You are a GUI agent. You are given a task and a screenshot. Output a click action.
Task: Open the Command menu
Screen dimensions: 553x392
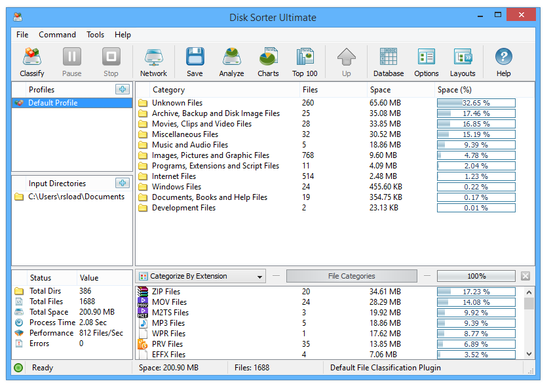click(57, 35)
